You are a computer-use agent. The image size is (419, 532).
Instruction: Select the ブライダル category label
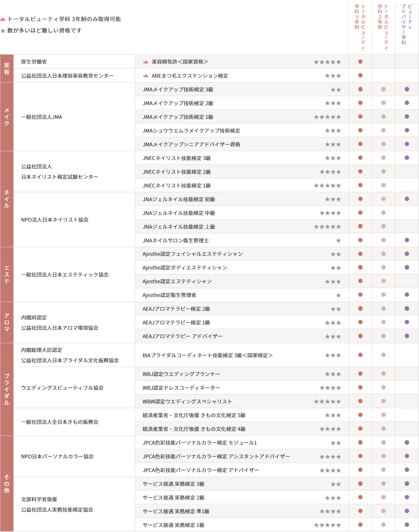pyautogui.click(x=7, y=389)
